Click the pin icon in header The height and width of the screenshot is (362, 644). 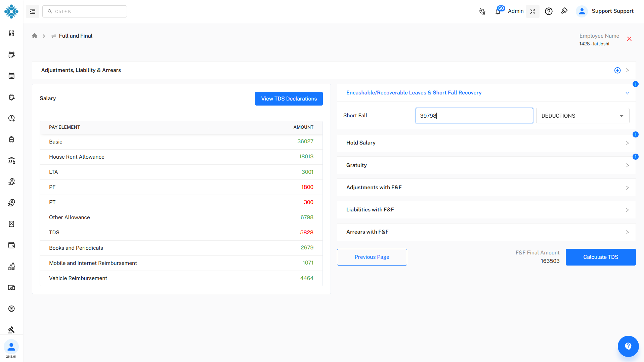(564, 11)
